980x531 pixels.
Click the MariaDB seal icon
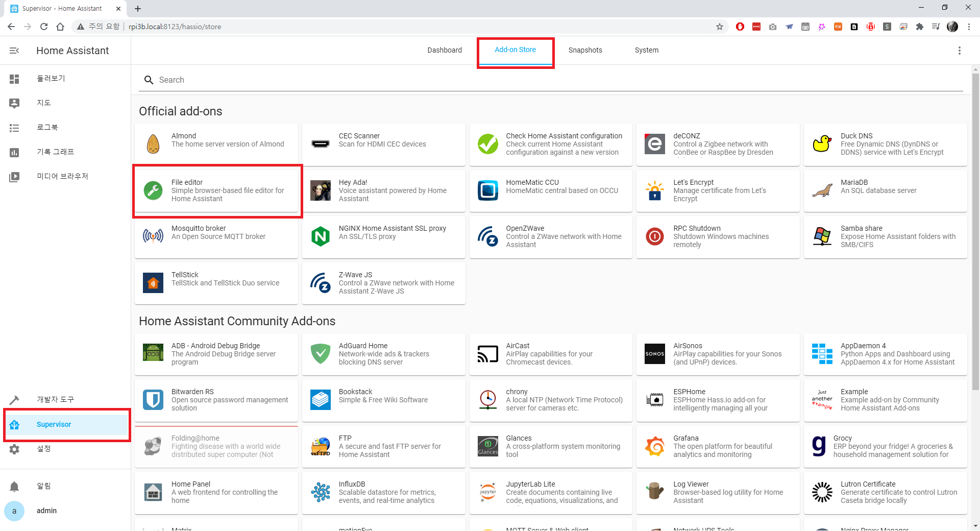[822, 190]
